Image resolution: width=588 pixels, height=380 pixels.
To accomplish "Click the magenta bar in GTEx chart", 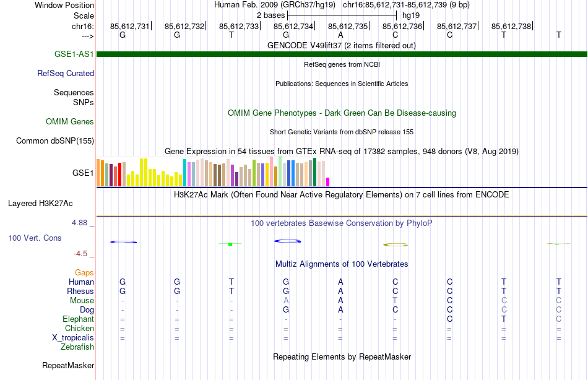I will point(328,182).
